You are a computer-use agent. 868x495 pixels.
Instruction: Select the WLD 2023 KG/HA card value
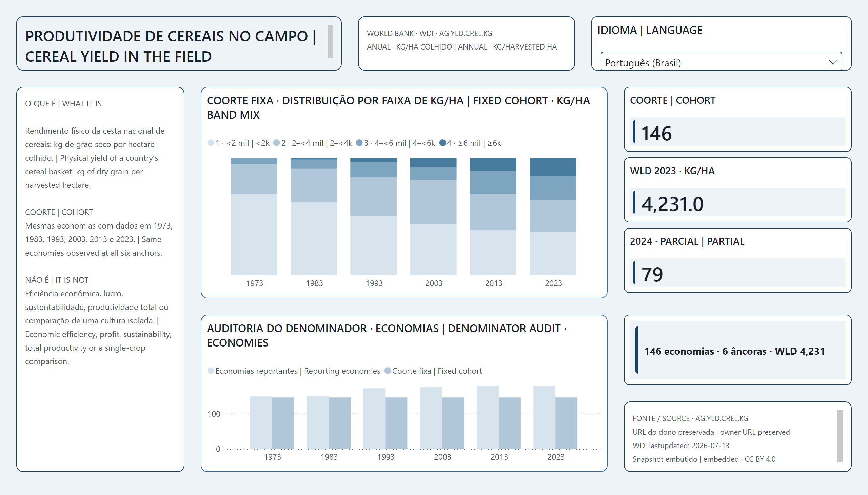[672, 204]
